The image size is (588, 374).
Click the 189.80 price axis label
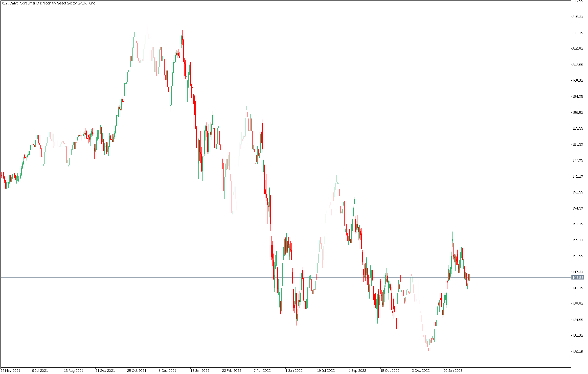point(578,113)
